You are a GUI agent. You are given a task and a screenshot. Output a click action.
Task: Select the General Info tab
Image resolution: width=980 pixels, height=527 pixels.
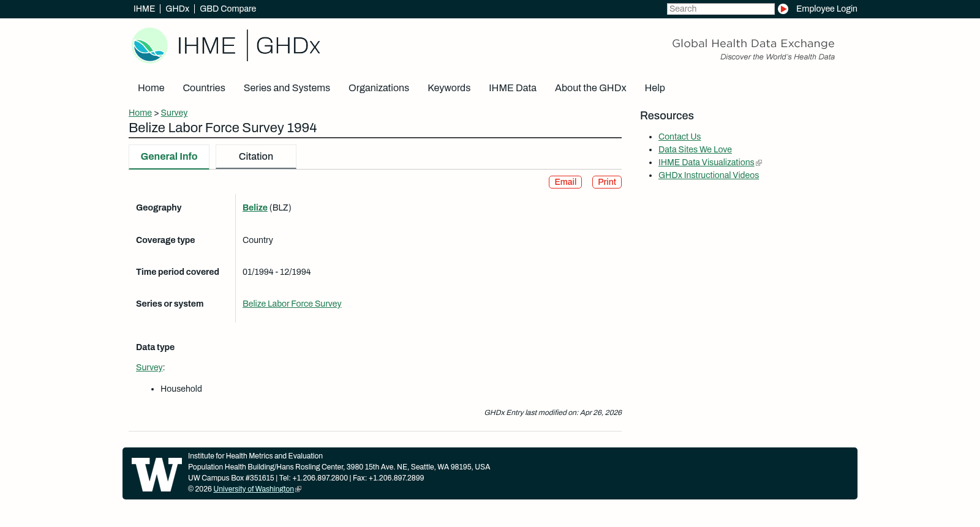point(169,157)
